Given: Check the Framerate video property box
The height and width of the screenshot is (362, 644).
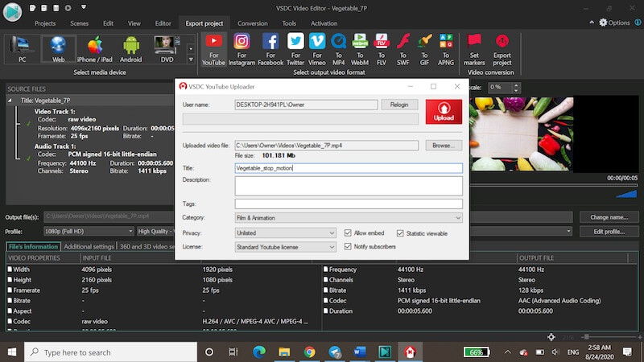Looking at the screenshot, I should click(x=10, y=290).
